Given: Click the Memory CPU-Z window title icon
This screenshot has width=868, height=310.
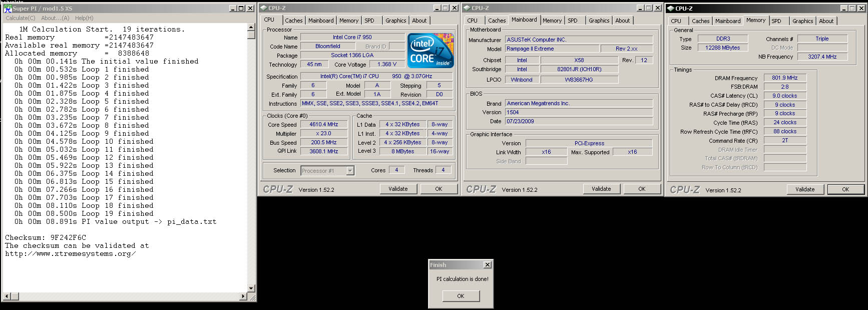Looking at the screenshot, I should coord(671,9).
